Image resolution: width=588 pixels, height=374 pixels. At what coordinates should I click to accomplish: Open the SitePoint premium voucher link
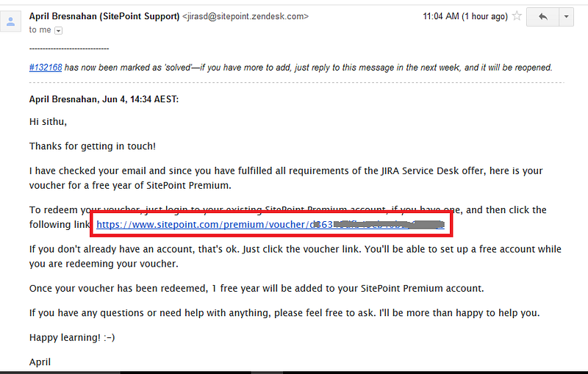coord(270,225)
